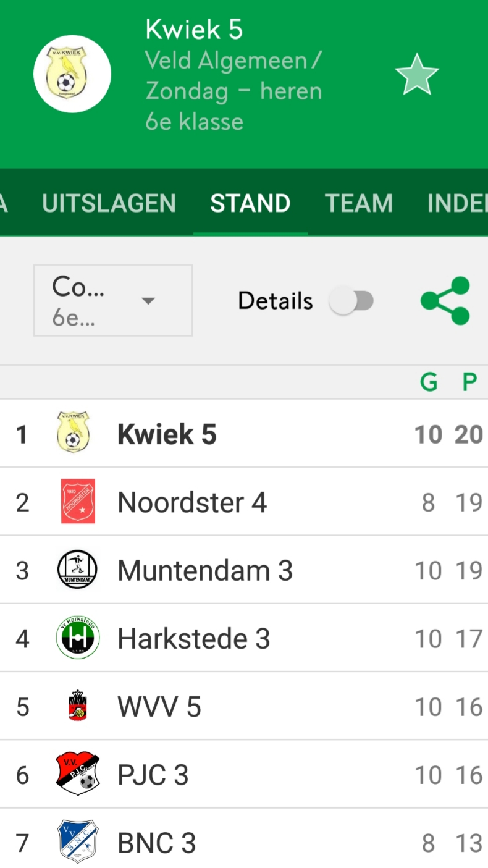Toggle the Details switch on
This screenshot has height=868, width=488.
tap(351, 301)
